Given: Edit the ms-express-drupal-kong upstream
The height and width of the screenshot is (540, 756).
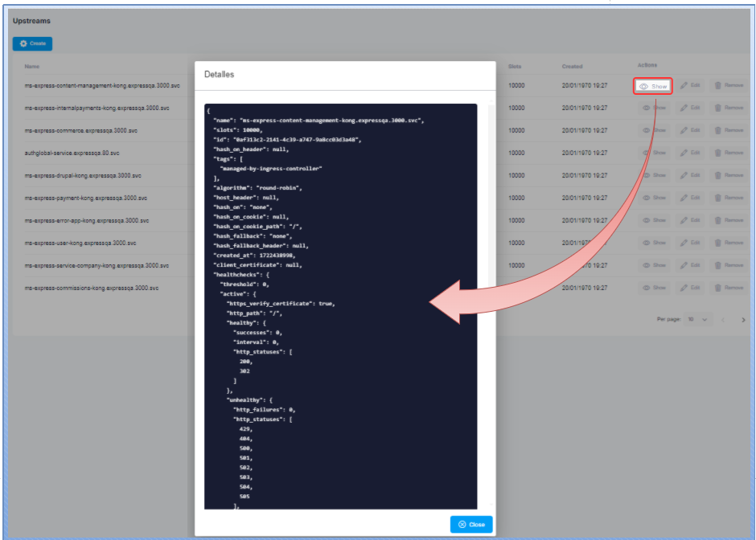Looking at the screenshot, I should click(690, 175).
